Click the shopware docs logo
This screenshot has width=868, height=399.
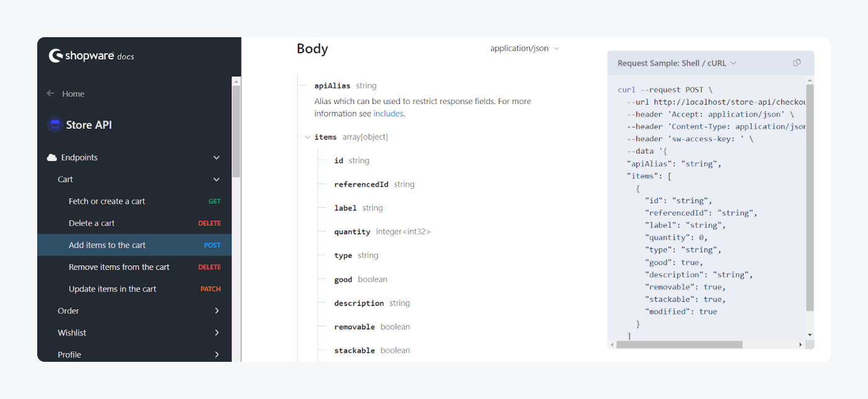[91, 56]
